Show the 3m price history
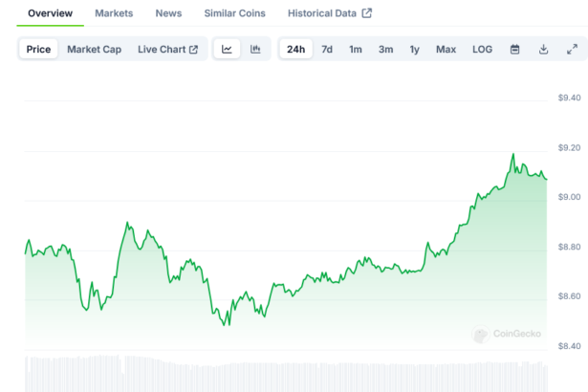Screen dimensions: 588x392 385,50
